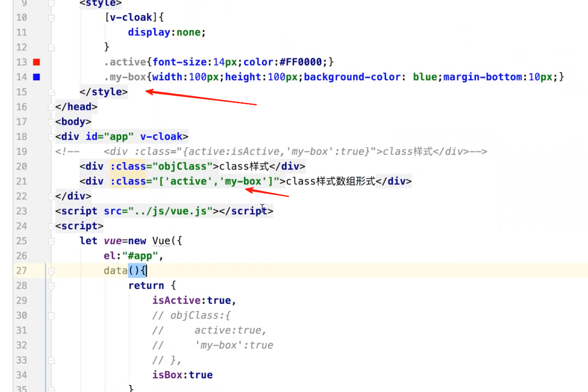588x392 pixels.
Task: Click 'isActive:true' on line 29
Action: point(192,300)
